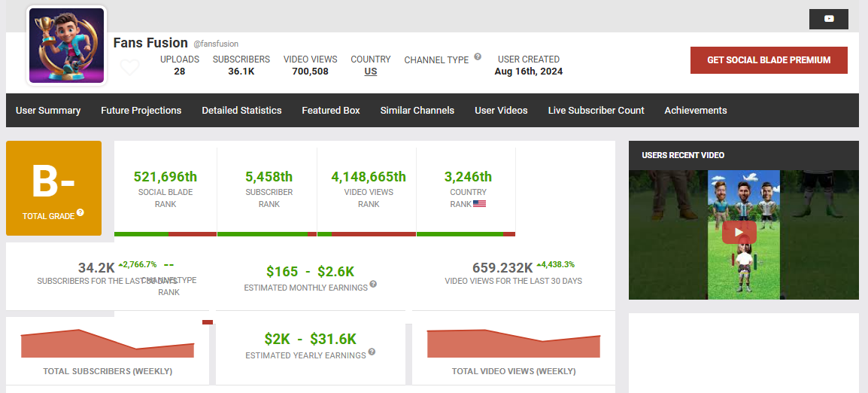Click the US flag icon by Country Rank

pos(479,204)
